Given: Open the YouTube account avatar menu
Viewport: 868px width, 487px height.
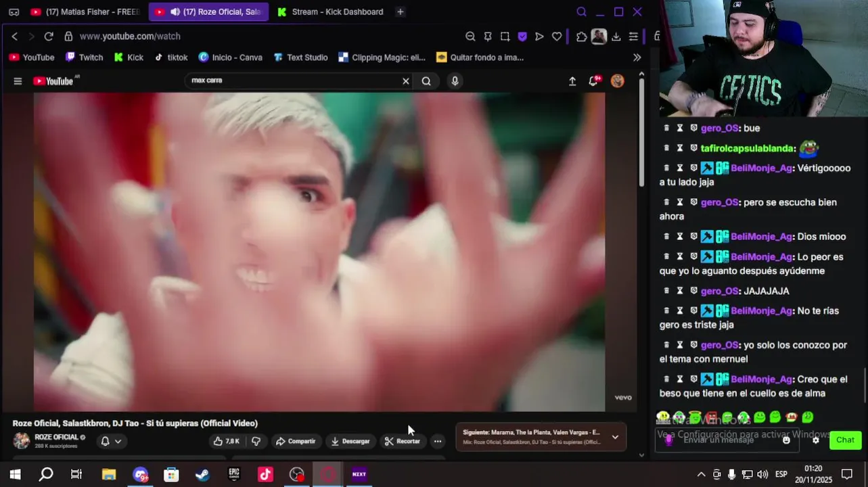Looking at the screenshot, I should click(x=617, y=81).
